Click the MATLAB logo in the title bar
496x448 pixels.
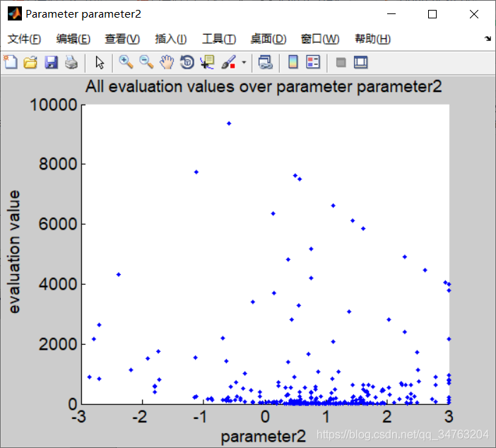click(15, 14)
